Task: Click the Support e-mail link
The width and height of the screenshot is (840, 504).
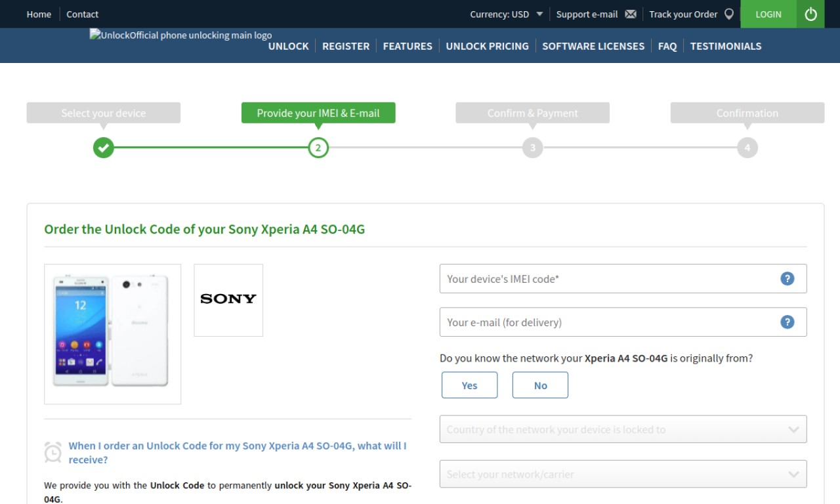Action: (x=587, y=14)
